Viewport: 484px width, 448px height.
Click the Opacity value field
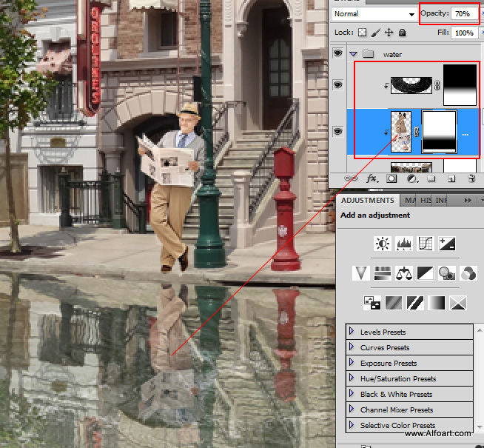pyautogui.click(x=464, y=13)
